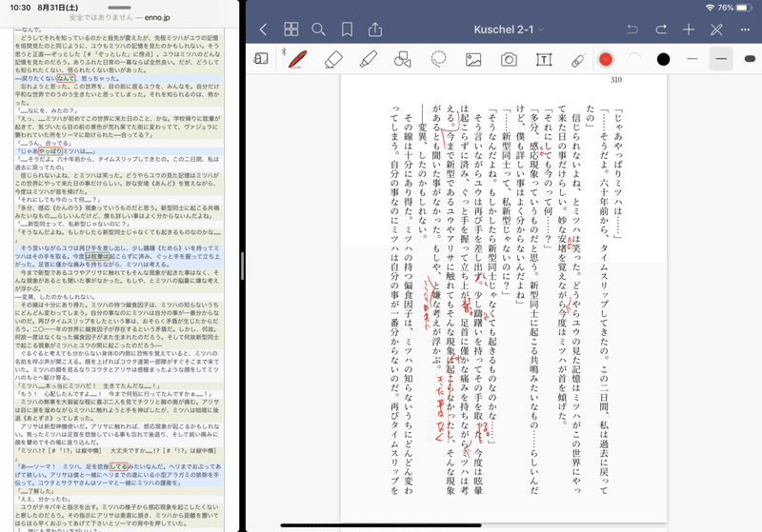The width and height of the screenshot is (762, 532).
Task: Select the Laser pointer tool
Action: pos(578,60)
